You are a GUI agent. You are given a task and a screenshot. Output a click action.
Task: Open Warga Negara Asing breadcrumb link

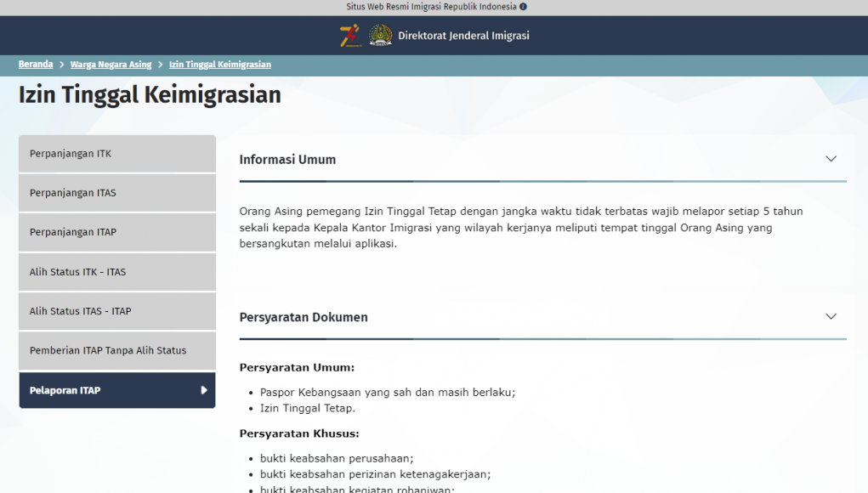(111, 65)
